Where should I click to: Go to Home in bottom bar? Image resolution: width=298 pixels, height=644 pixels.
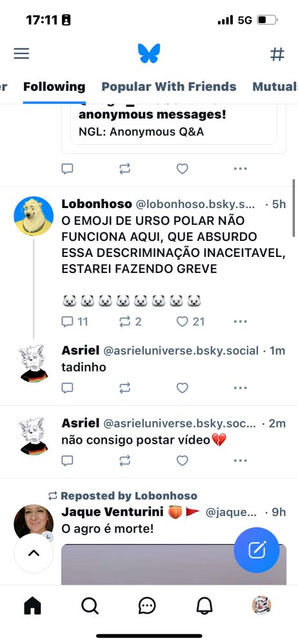coord(32,605)
